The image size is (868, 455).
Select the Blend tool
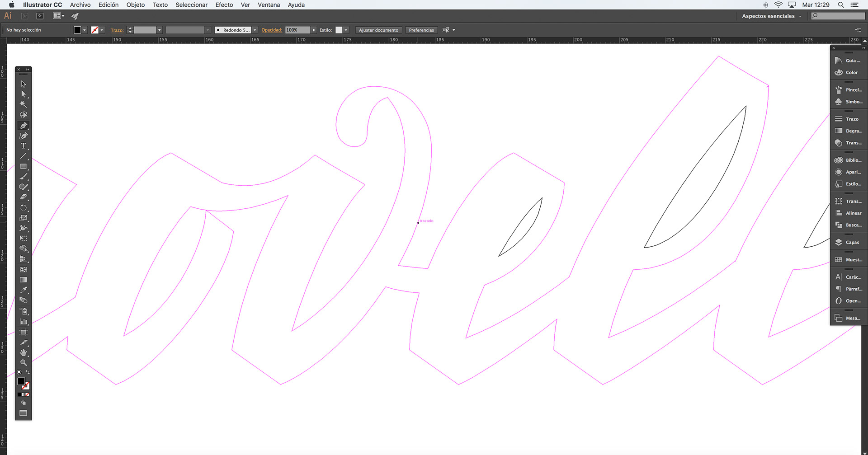tap(24, 300)
